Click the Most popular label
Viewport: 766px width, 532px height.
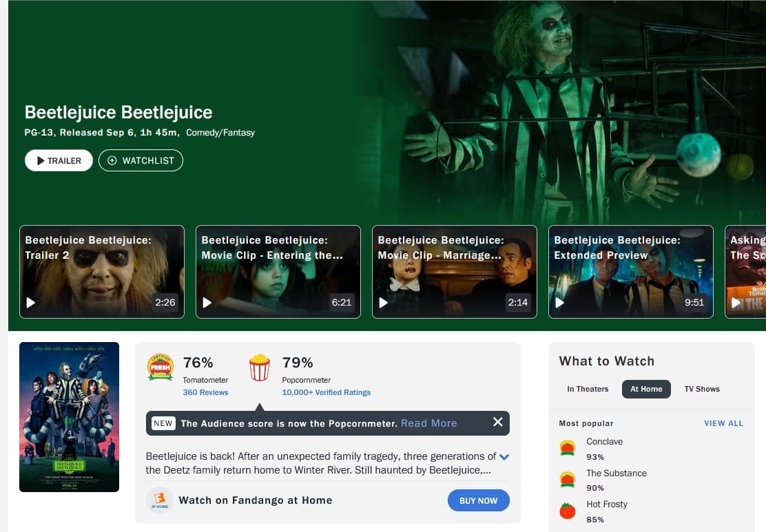click(x=586, y=423)
